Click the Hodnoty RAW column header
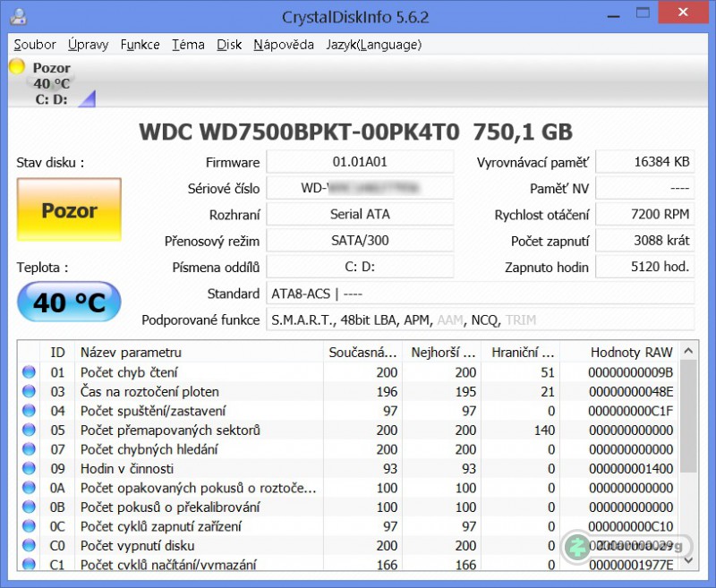716x588 pixels. (x=619, y=352)
